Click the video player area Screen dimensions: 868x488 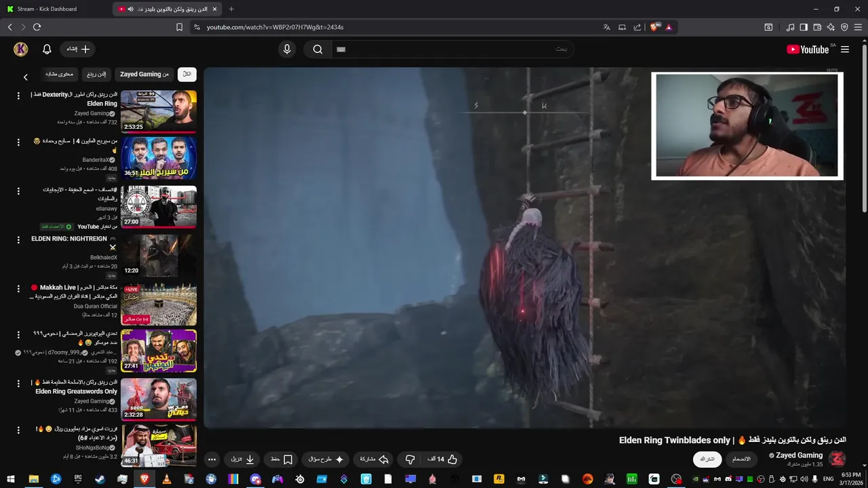pos(525,247)
